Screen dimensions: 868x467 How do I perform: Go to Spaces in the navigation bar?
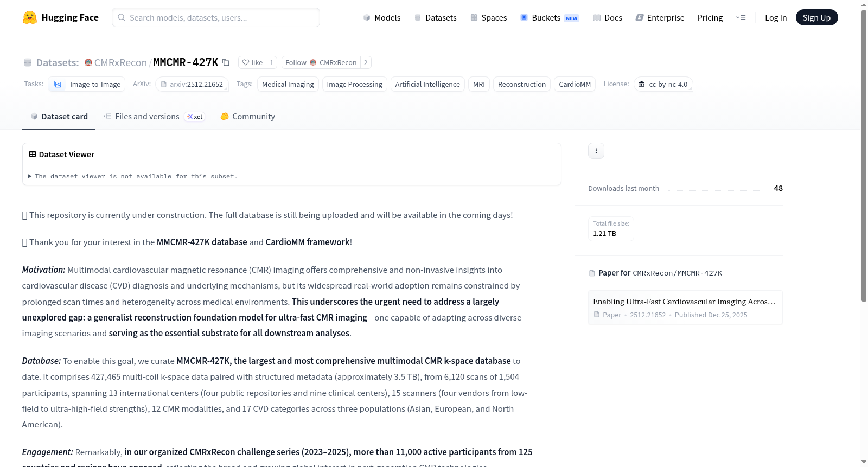(x=489, y=18)
